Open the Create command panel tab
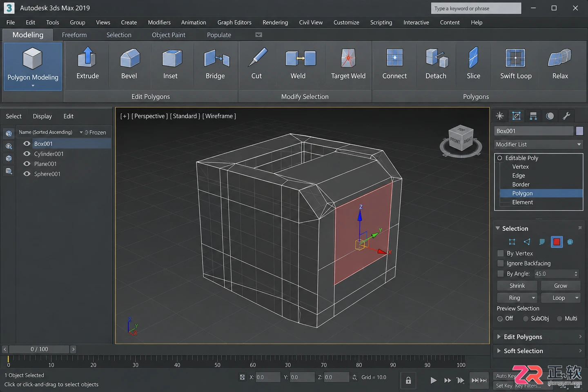 [x=500, y=116]
